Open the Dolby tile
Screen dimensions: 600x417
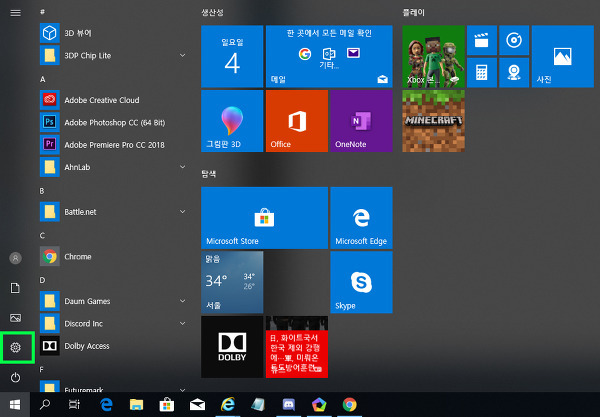[x=232, y=347]
